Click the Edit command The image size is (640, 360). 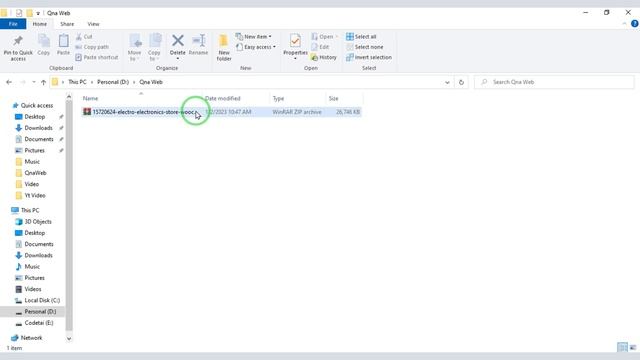pos(320,47)
